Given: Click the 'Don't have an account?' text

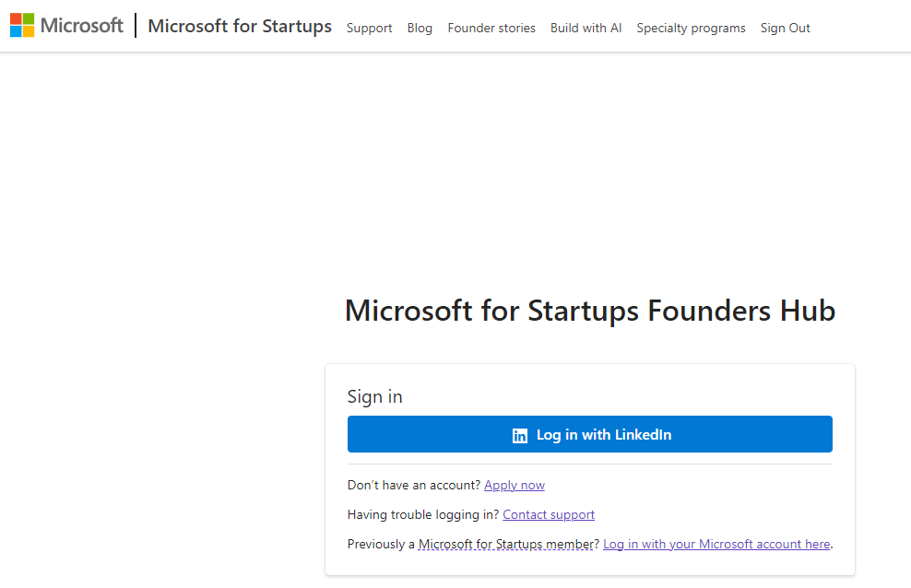Looking at the screenshot, I should 414,486.
